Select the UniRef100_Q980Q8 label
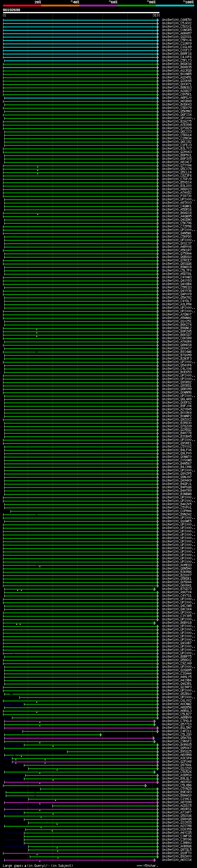The width and height of the screenshot is (197, 868). [177, 819]
